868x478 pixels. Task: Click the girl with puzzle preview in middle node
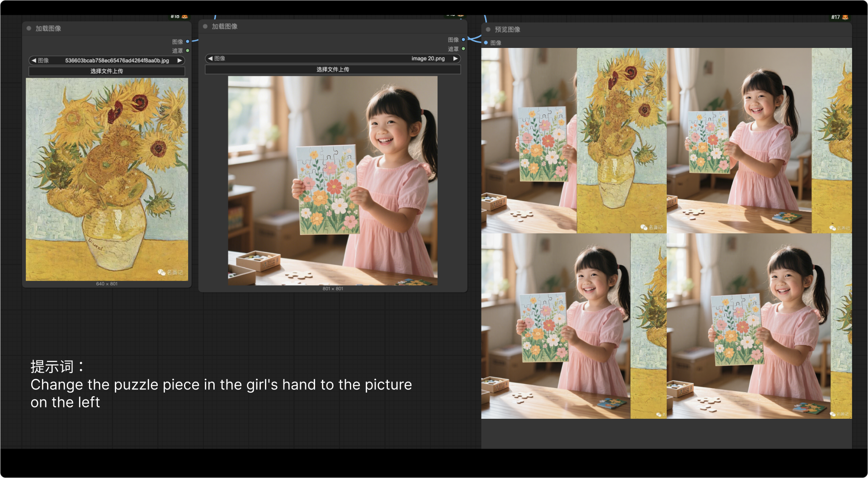click(x=333, y=181)
